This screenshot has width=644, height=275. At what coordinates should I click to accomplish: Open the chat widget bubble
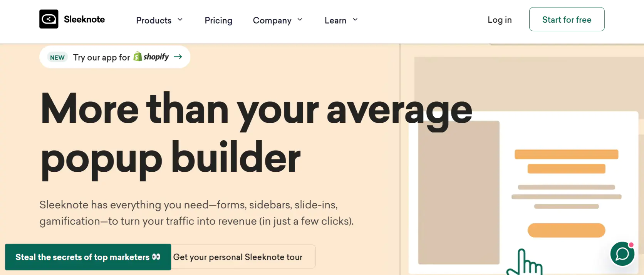point(622,254)
